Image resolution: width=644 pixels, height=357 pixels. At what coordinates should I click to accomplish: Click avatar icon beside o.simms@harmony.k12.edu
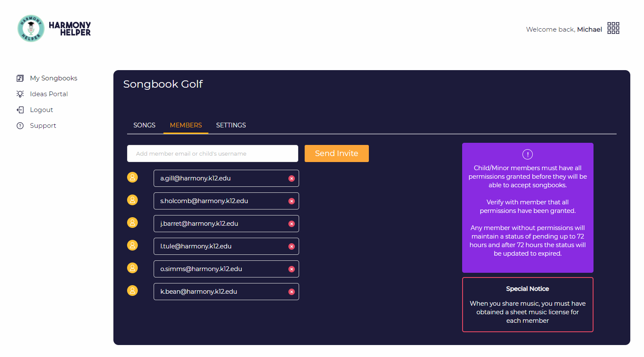tap(133, 268)
